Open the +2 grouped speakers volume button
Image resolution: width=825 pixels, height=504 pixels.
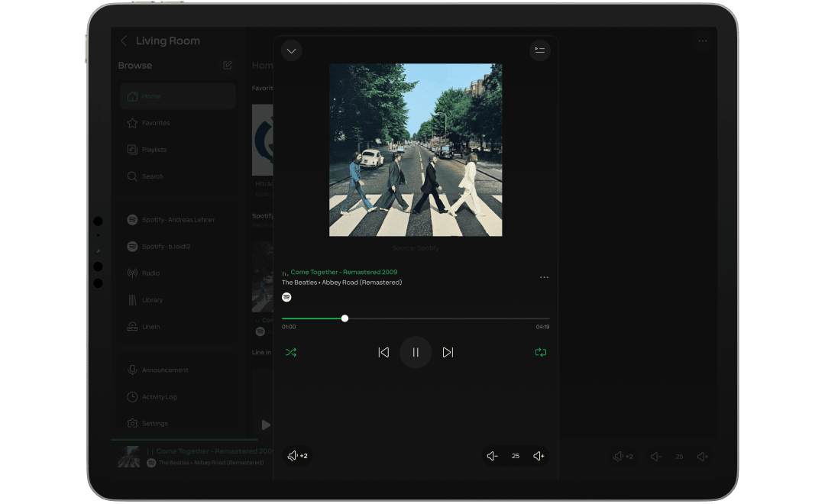[x=297, y=456]
